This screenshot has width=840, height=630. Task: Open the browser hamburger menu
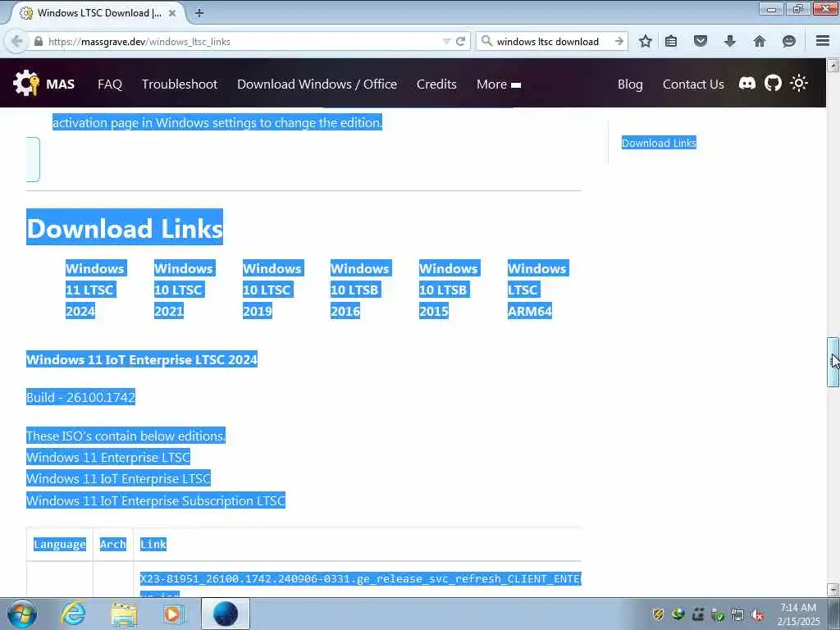[x=823, y=41]
